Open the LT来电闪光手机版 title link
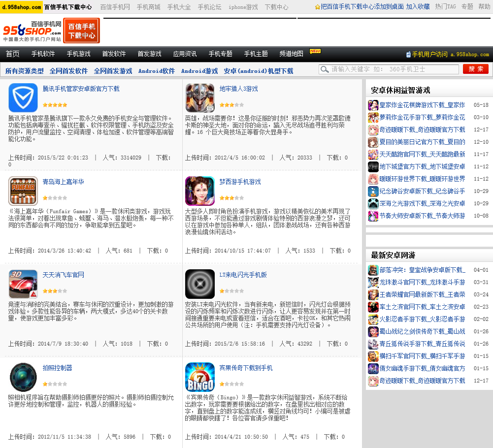 click(x=243, y=275)
